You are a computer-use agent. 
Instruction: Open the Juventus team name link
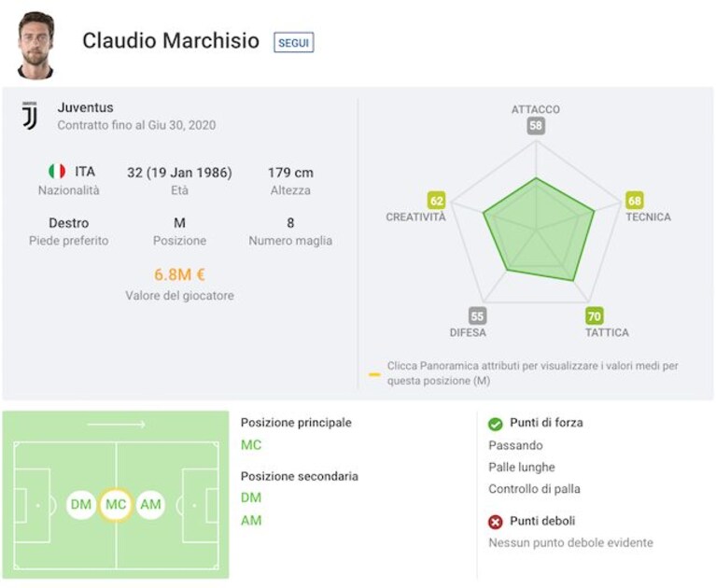85,107
